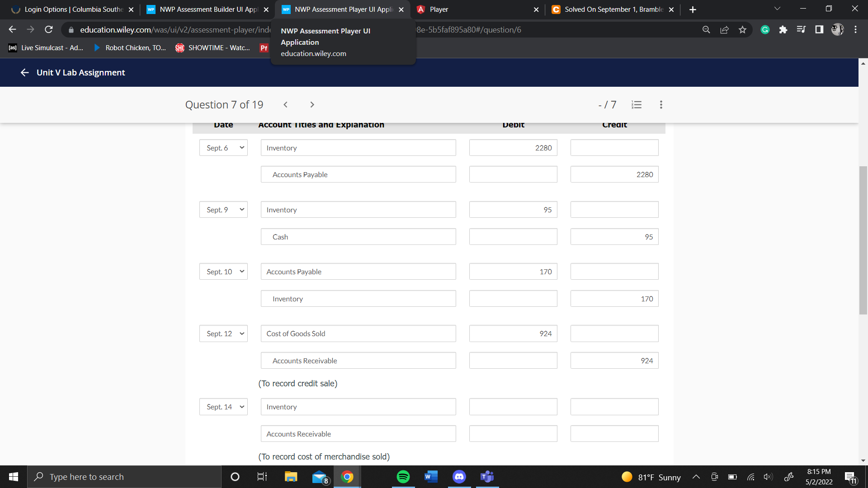This screenshot has height=488, width=868.
Task: Go back to Unit V Lab Assignment
Action: (25, 73)
